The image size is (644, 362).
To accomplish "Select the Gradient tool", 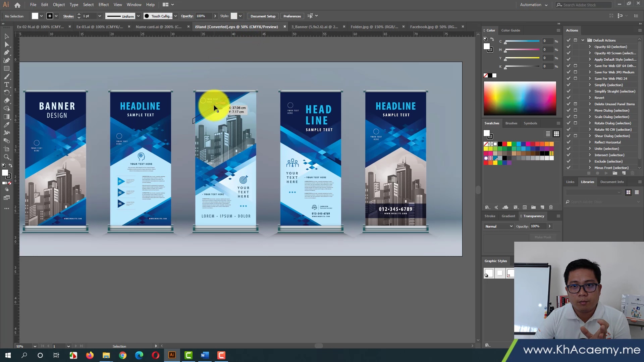I will [x=7, y=117].
